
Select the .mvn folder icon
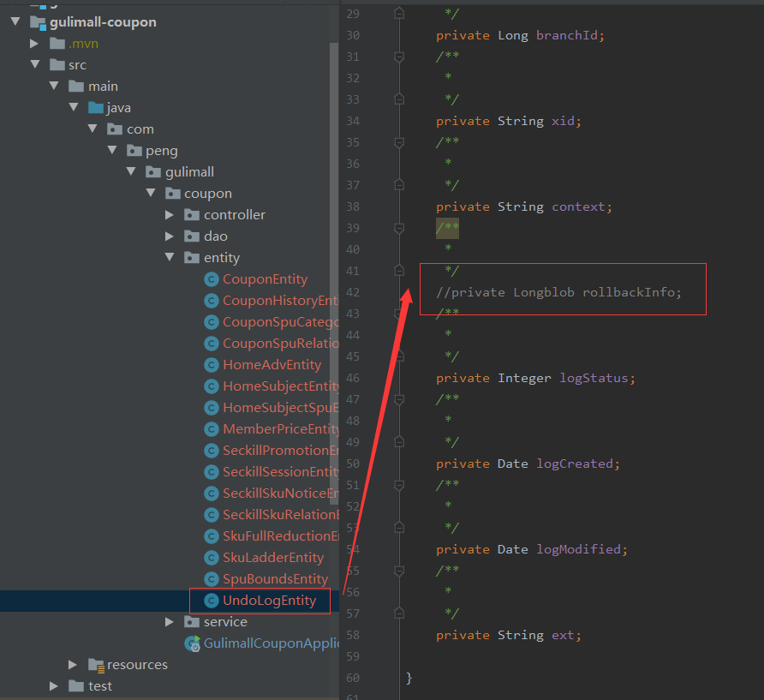[x=57, y=44]
